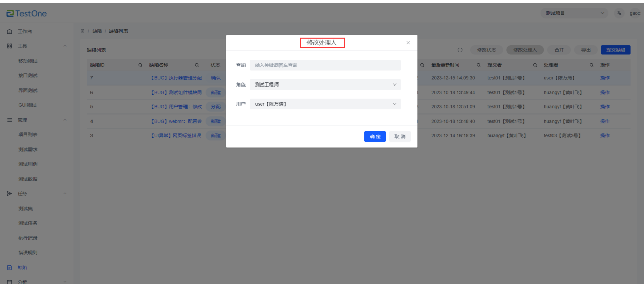Viewport: 644px width, 284px height.
Task: Click search icon in 缺陷名称 column header
Action: pyautogui.click(x=197, y=65)
